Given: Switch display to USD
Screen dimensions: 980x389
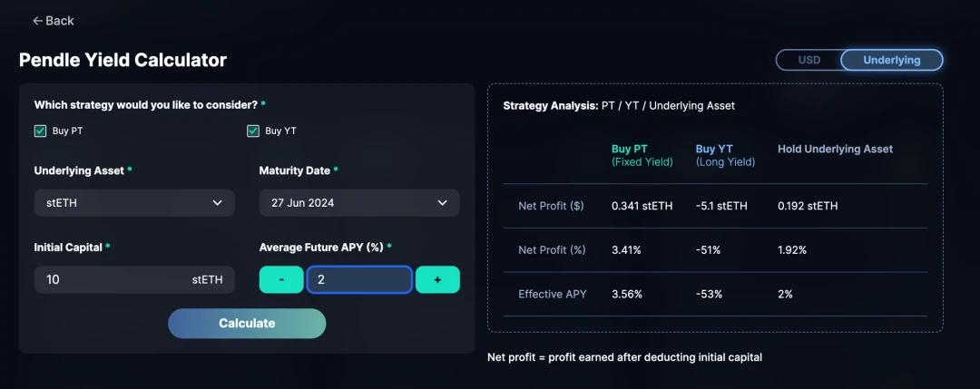Looking at the screenshot, I should (808, 60).
